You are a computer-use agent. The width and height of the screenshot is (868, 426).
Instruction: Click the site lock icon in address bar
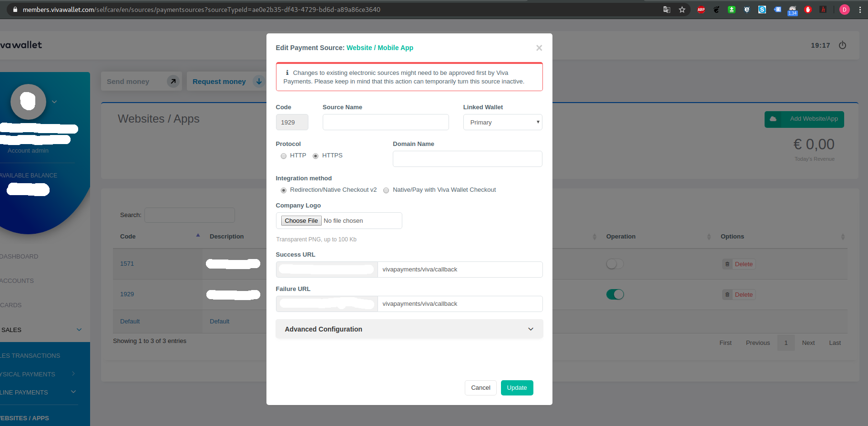click(x=15, y=10)
